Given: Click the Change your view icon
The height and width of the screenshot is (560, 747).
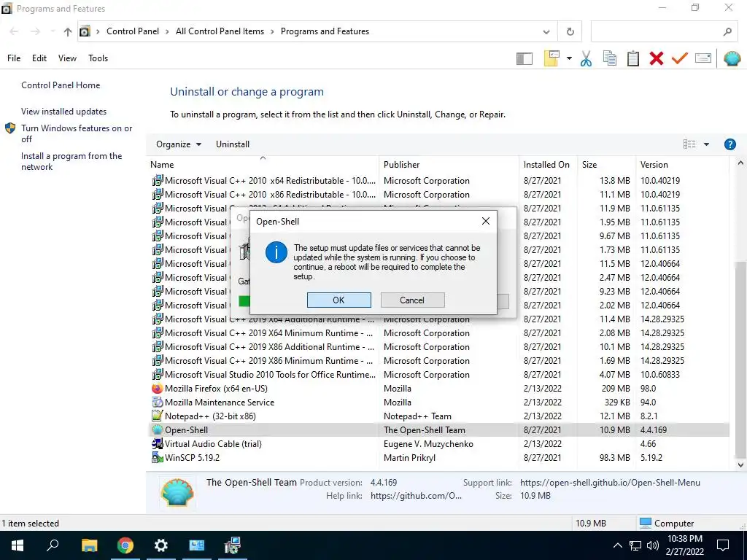Looking at the screenshot, I should [x=689, y=144].
